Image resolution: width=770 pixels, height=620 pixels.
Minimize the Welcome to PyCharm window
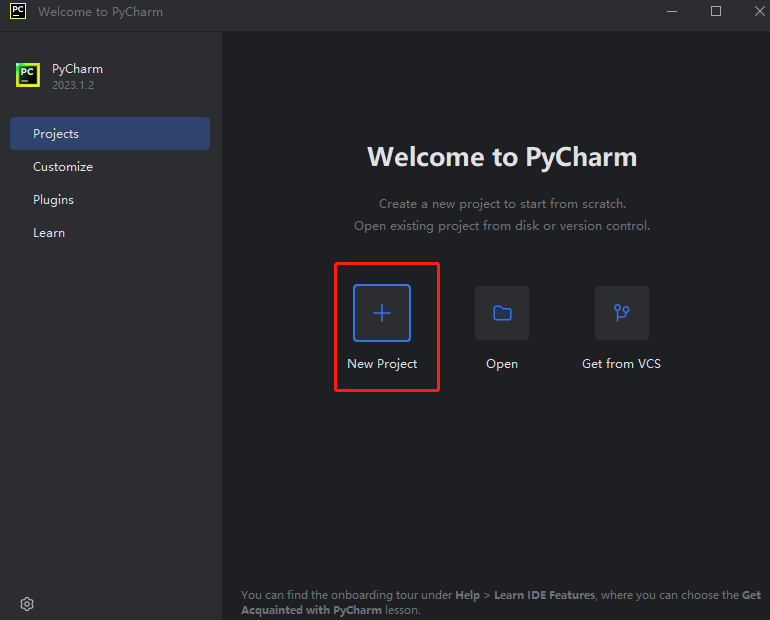(x=672, y=11)
